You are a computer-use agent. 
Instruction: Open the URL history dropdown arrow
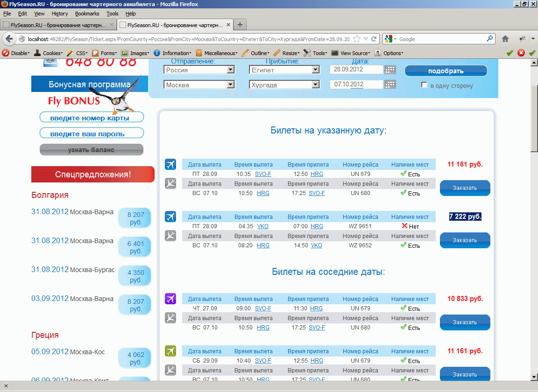[366, 39]
